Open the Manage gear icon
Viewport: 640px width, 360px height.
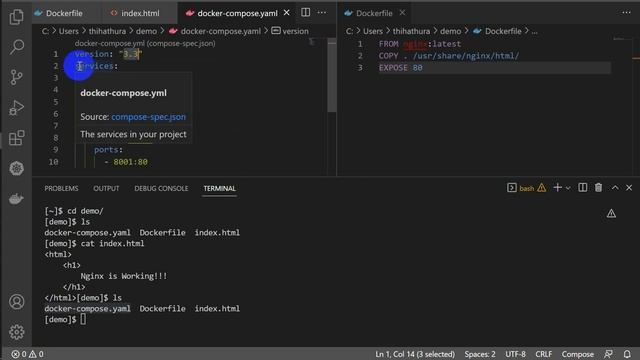tap(16, 332)
